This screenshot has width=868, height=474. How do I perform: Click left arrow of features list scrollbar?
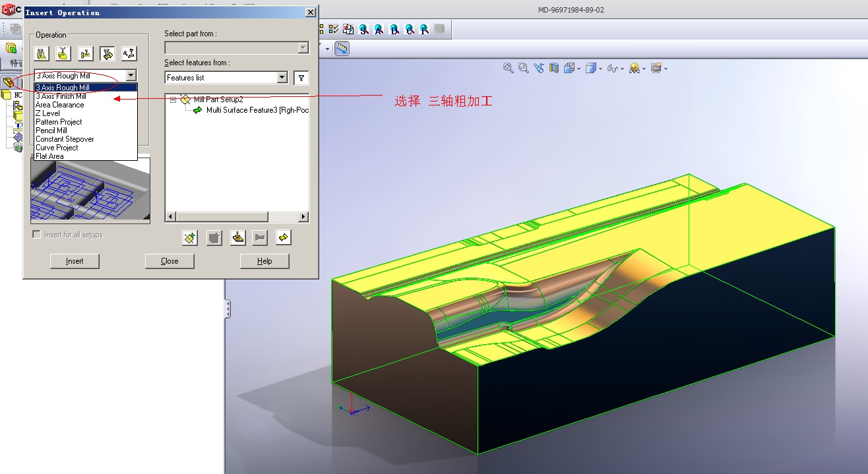170,217
